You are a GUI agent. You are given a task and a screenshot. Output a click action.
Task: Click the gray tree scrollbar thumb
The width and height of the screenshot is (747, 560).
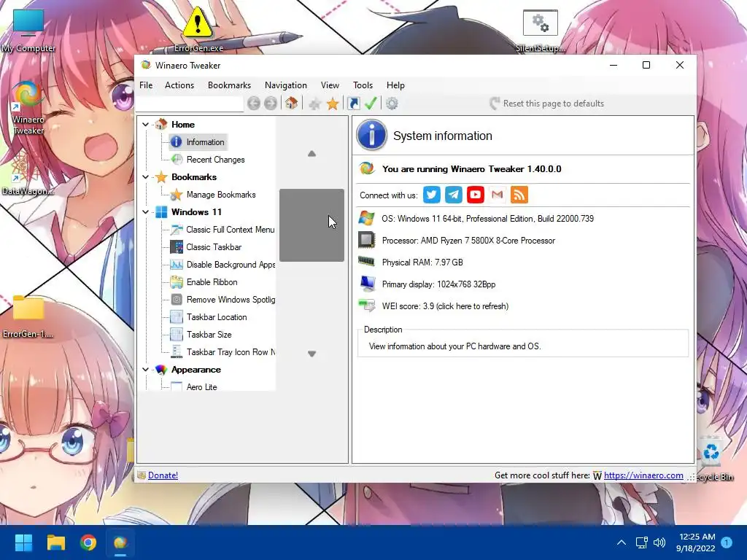pyautogui.click(x=311, y=225)
